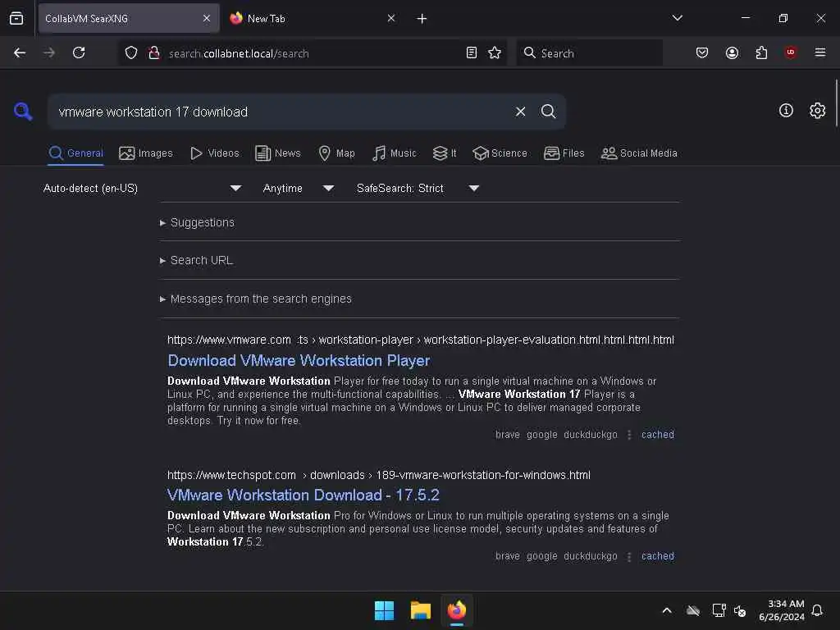Screen dimensions: 840x630
Task: Open Windows Start menu
Action: (x=384, y=610)
